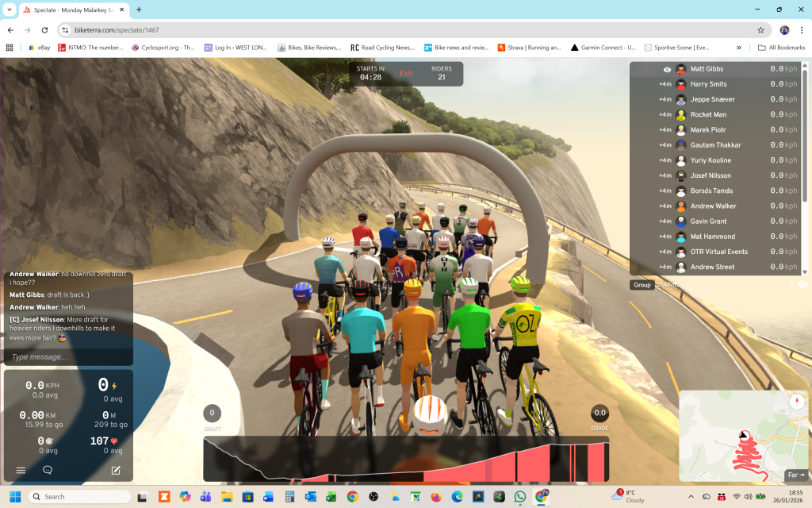Toggle spectator eye icon below rider list

pyautogui.click(x=802, y=284)
